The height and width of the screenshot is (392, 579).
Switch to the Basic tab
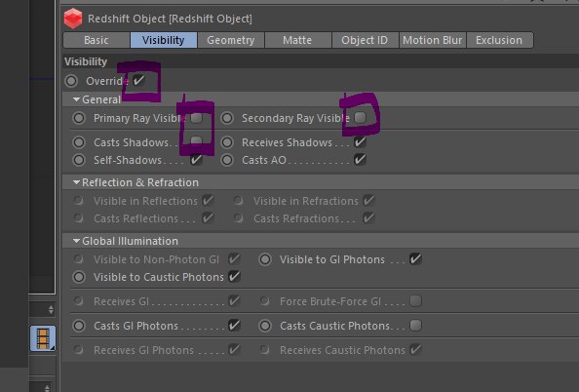tap(96, 40)
